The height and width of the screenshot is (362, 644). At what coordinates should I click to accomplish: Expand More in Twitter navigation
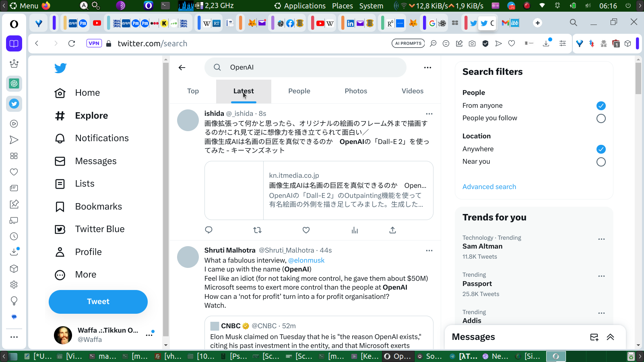[76, 275]
